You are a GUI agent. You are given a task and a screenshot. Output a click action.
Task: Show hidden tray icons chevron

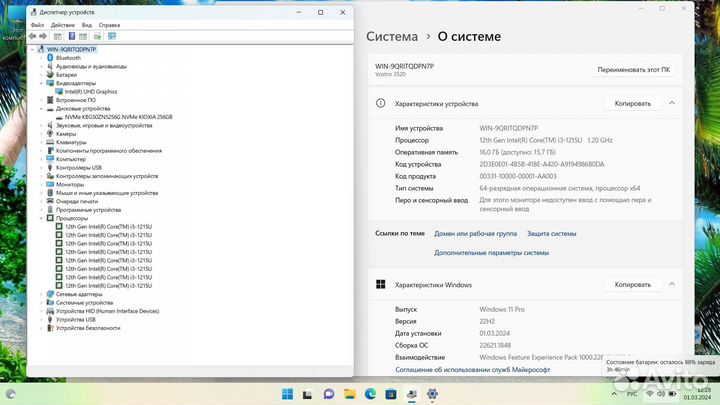point(614,394)
